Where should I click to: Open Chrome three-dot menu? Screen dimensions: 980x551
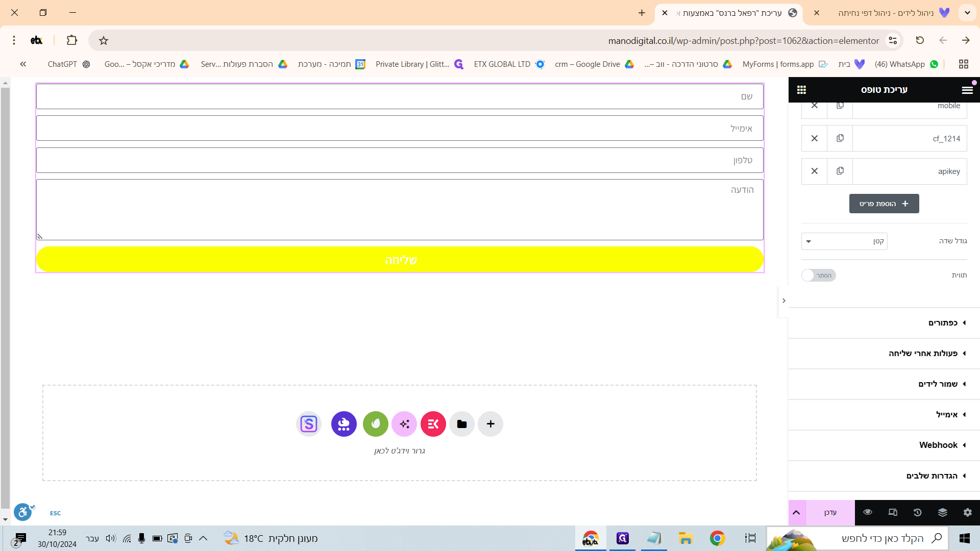click(14, 40)
